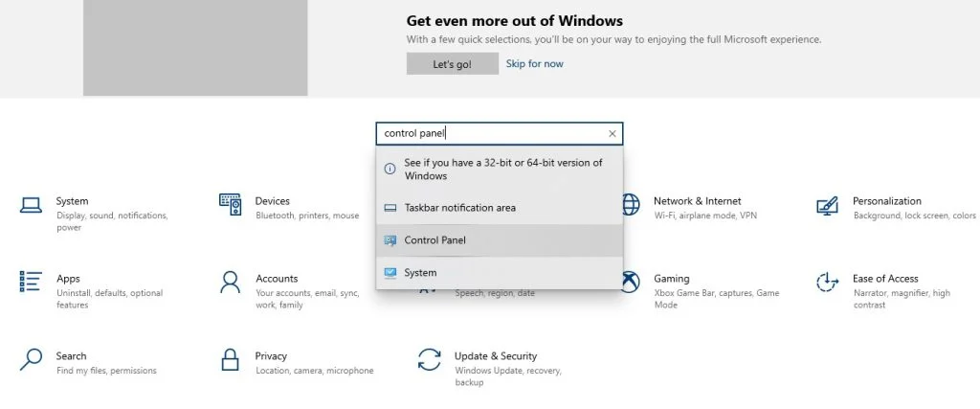Open the 'Update & Security' category label

tap(496, 356)
